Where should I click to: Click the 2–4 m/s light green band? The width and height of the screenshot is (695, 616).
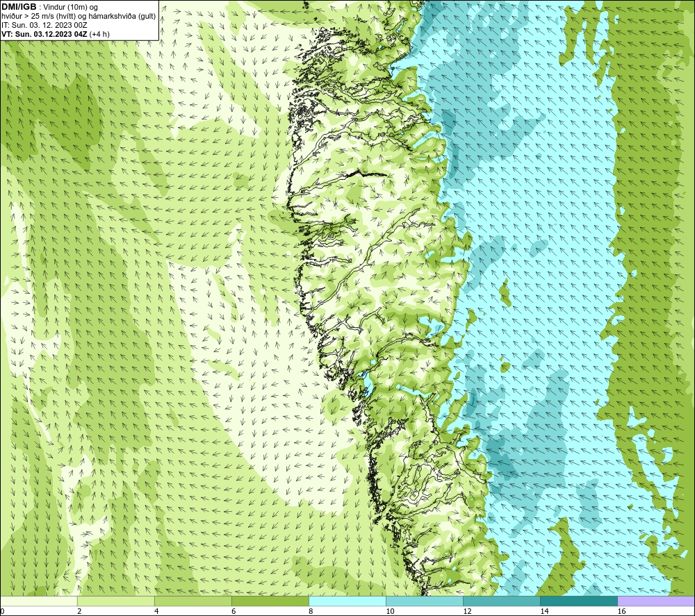(x=115, y=601)
